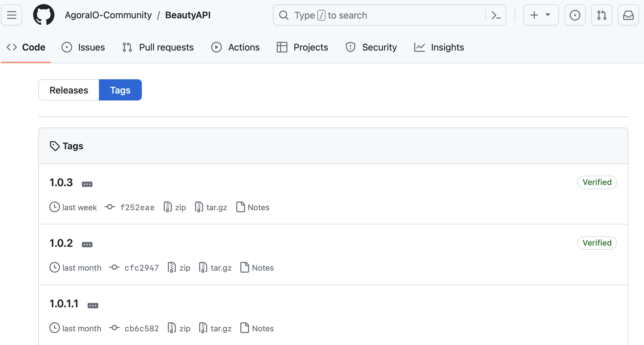This screenshot has width=644, height=345.
Task: Download zip archive for tag 1.0.2
Action: click(x=179, y=268)
